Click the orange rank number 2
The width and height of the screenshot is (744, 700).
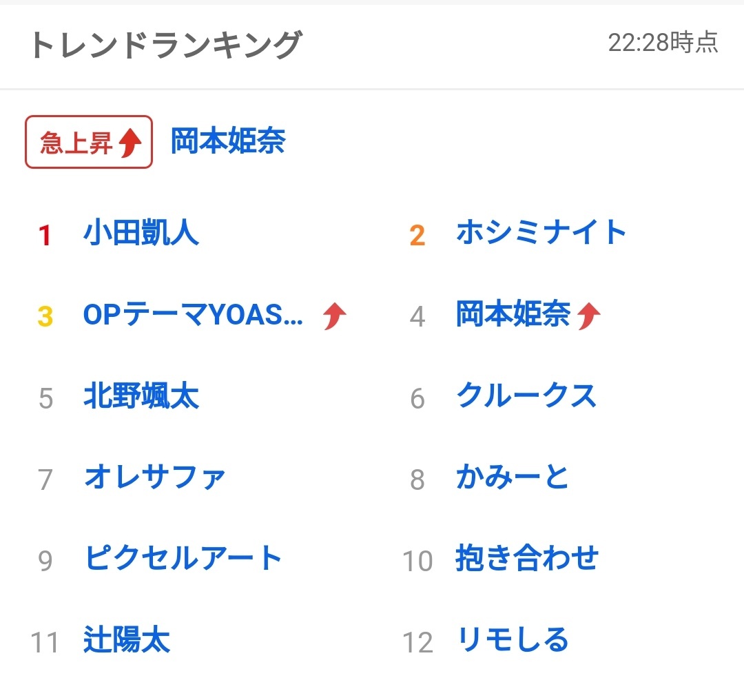[x=417, y=236]
